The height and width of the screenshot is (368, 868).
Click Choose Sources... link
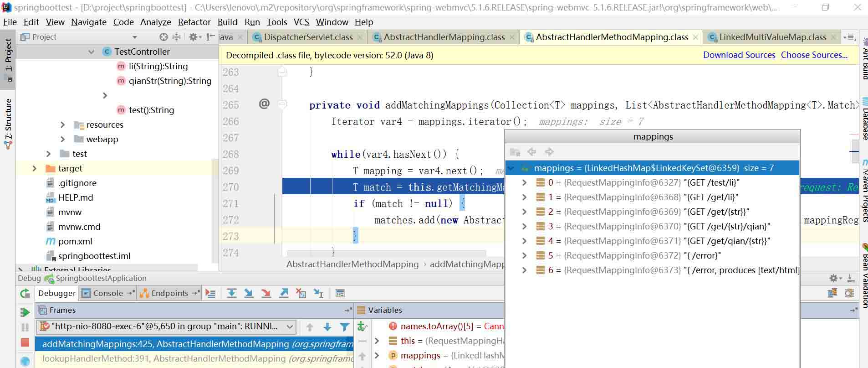click(x=814, y=55)
